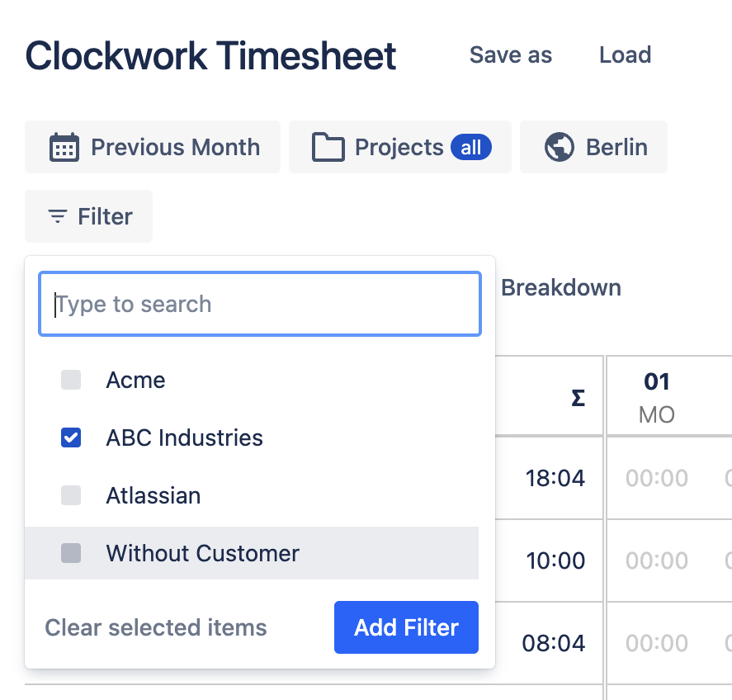Click the calendar icon in Previous Month

[x=64, y=148]
